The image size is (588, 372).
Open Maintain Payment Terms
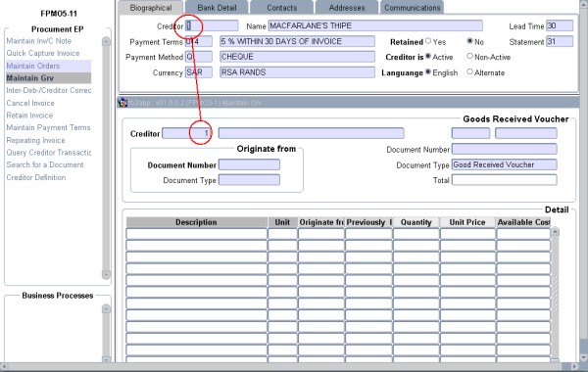click(x=48, y=127)
